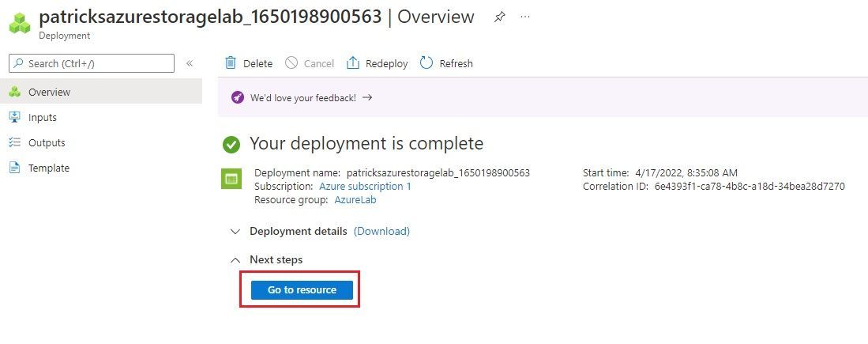The width and height of the screenshot is (868, 344).
Task: Click the Delete toolbar label
Action: point(258,64)
